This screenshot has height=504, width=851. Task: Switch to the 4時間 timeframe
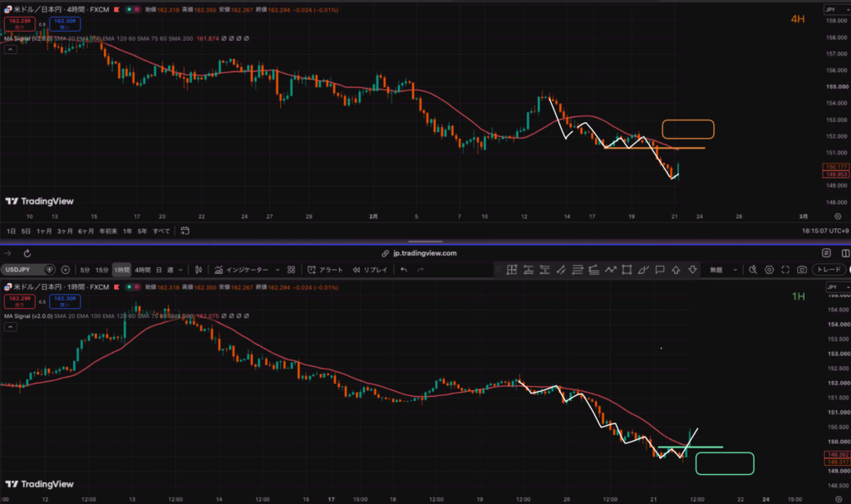pyautogui.click(x=143, y=270)
